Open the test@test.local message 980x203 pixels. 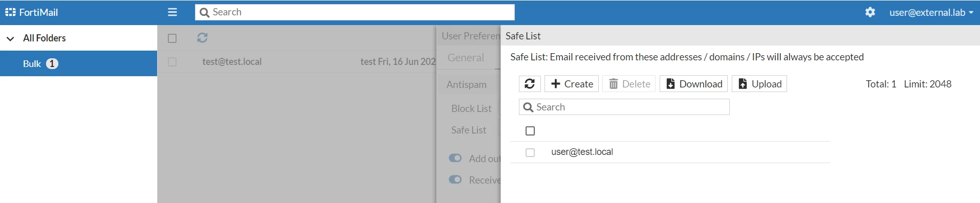click(232, 62)
